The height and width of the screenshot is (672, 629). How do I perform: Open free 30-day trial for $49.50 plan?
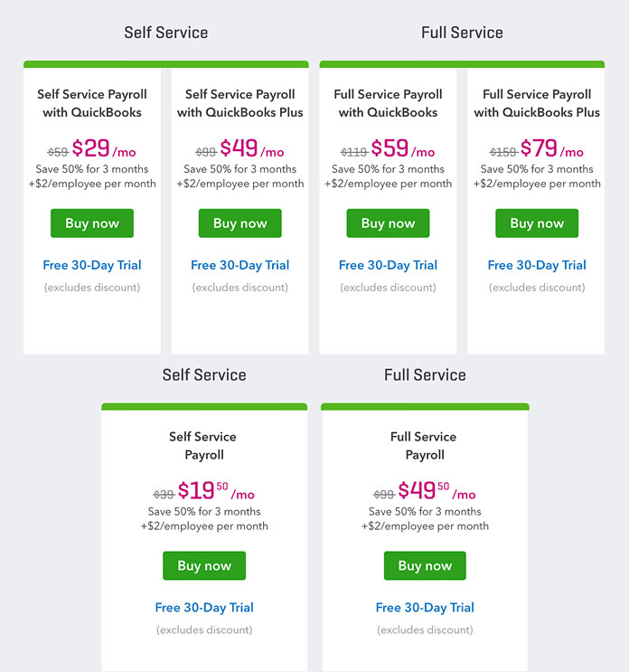pos(425,608)
